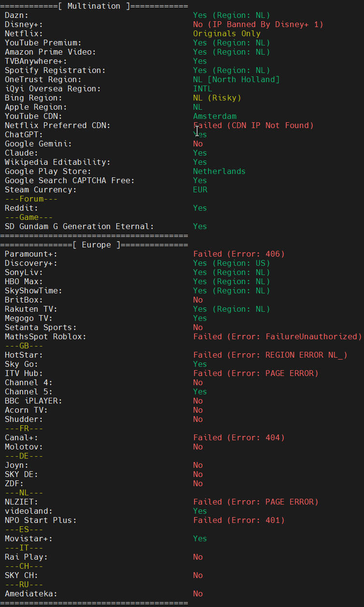This screenshot has height=607, width=364.
Task: Click the Bing Region 'NL (Risky)' value
Action: click(x=217, y=98)
